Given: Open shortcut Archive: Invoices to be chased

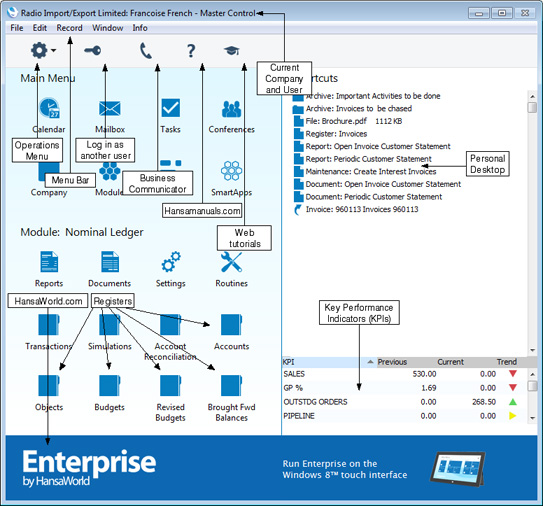Looking at the screenshot, I should (x=352, y=109).
